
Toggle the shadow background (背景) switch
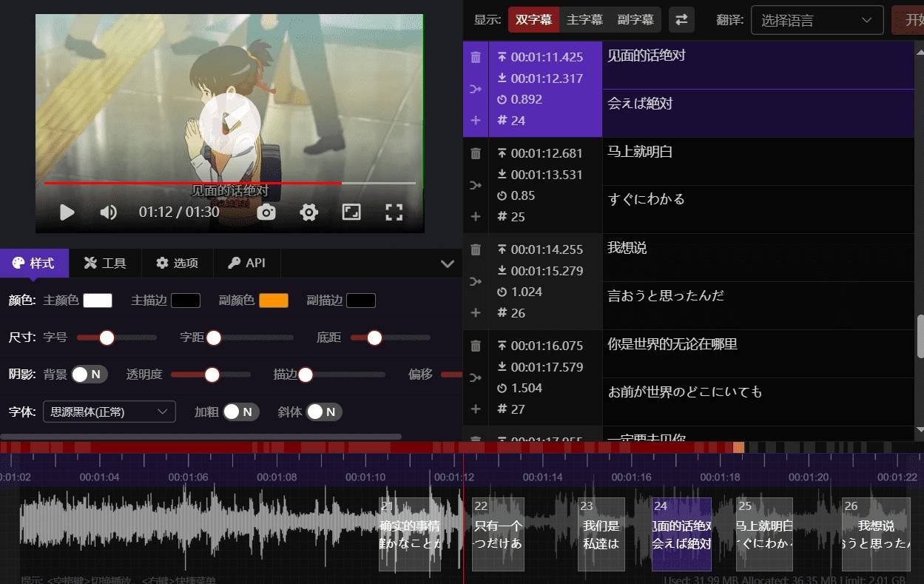pos(90,375)
